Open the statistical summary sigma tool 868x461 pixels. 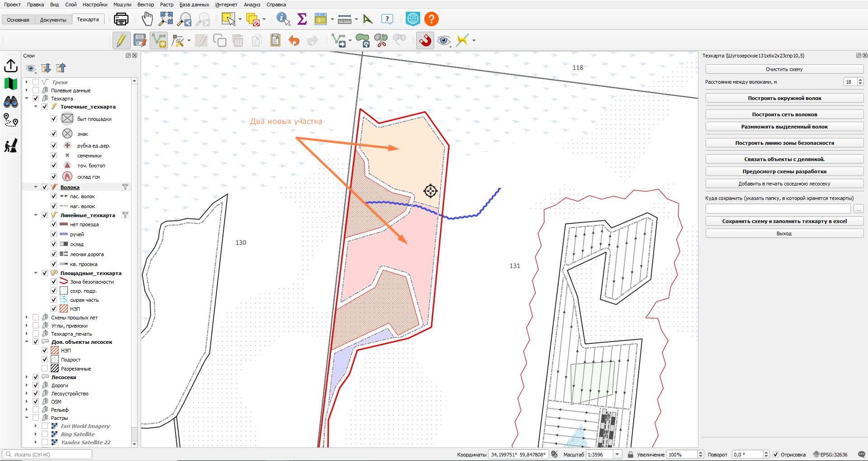(302, 19)
